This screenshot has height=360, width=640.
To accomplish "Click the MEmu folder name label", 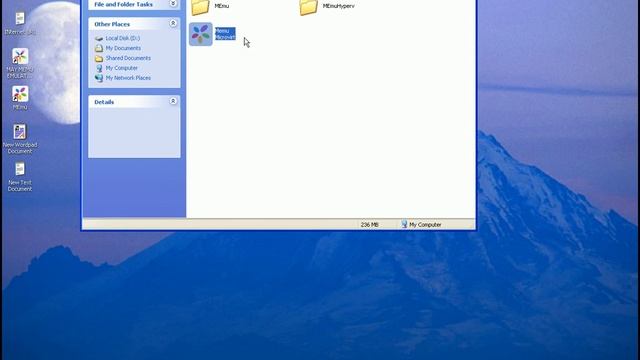I will 222,6.
